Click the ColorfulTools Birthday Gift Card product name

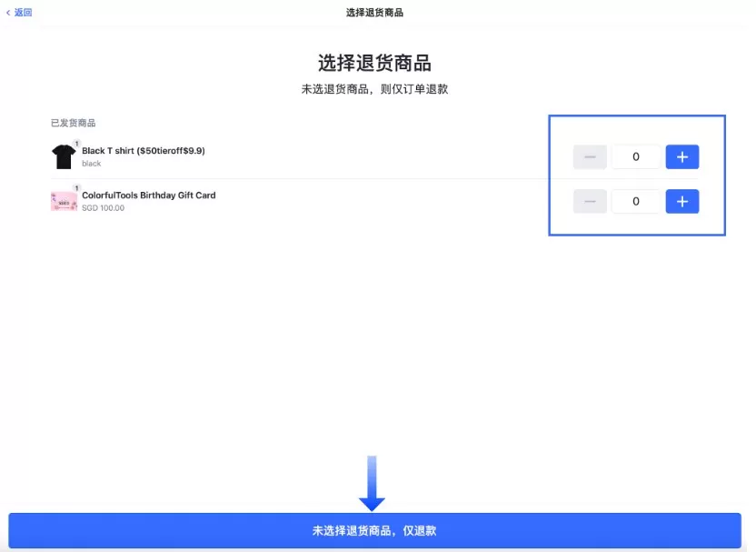(147, 195)
